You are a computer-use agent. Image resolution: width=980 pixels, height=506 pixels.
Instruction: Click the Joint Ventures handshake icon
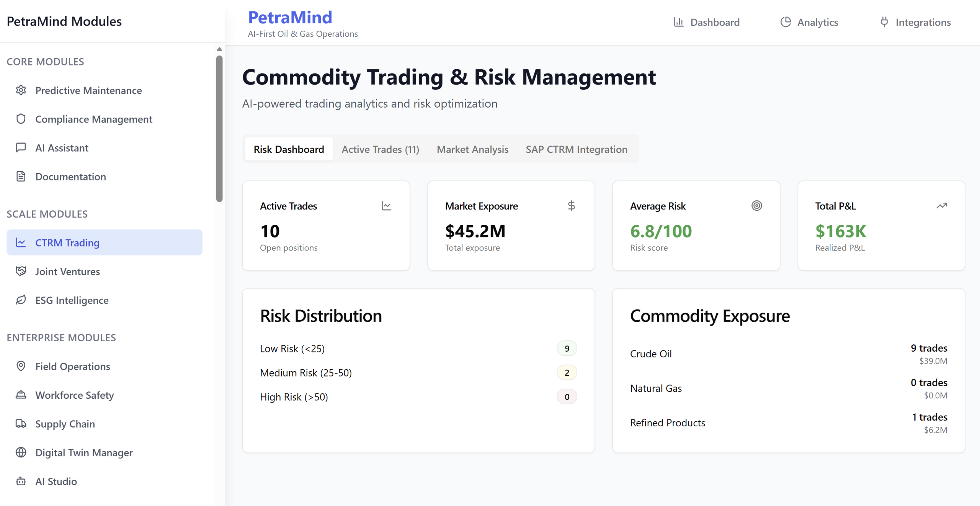click(21, 271)
